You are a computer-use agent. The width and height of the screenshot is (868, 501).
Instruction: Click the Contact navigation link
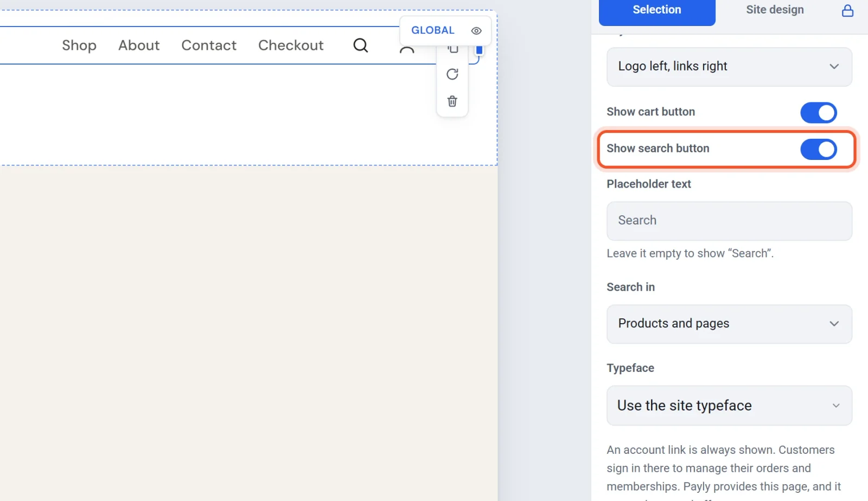click(209, 46)
